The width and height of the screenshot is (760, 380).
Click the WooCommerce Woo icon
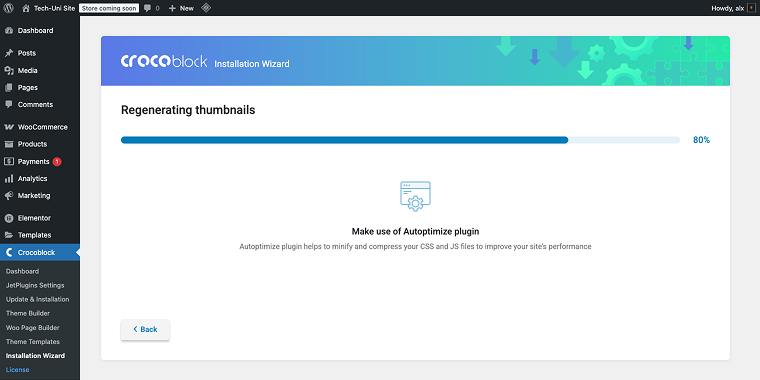point(9,127)
